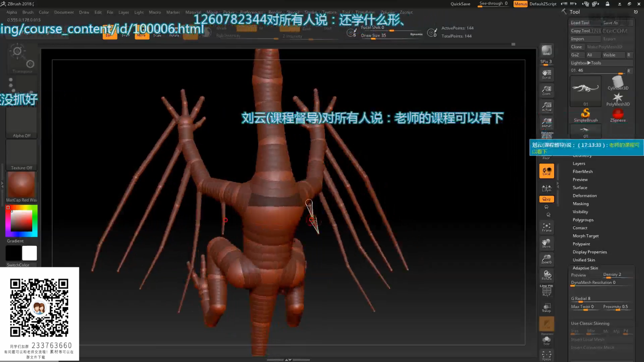Pick a color in the color picker
Viewport: 644px width, 362px height.
click(x=21, y=221)
